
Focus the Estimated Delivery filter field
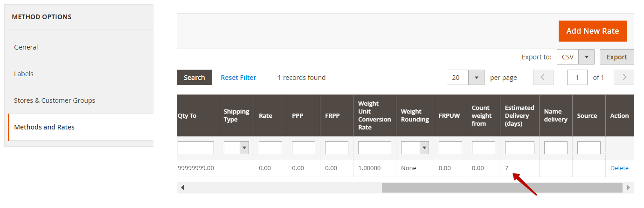click(519, 148)
